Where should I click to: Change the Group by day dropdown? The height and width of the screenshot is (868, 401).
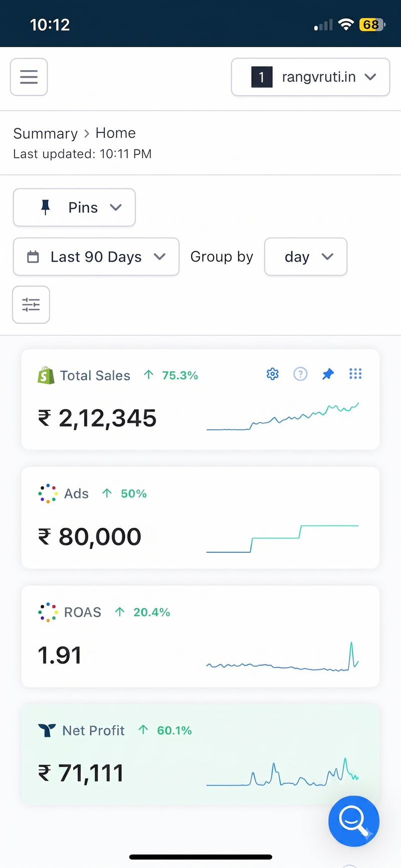[x=306, y=257]
